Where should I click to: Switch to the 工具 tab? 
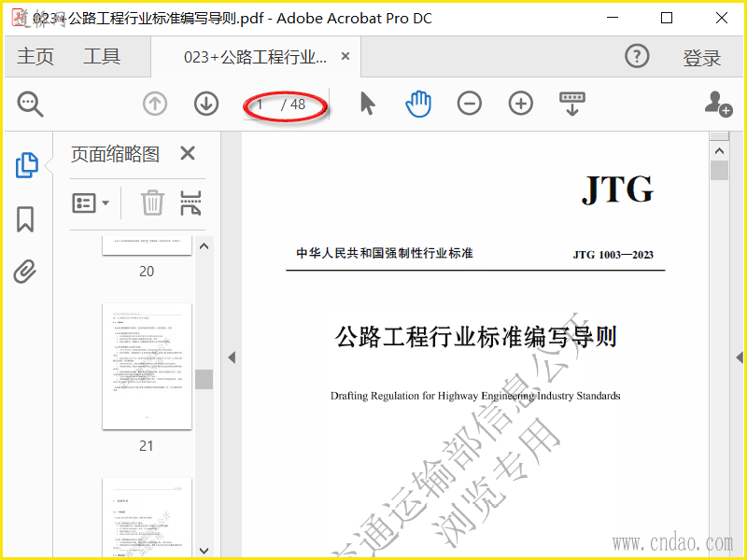[102, 56]
